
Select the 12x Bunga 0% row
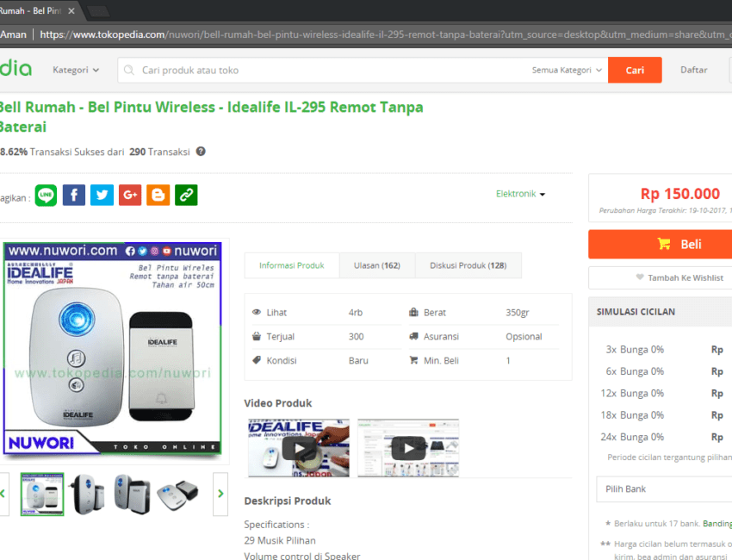click(x=662, y=393)
